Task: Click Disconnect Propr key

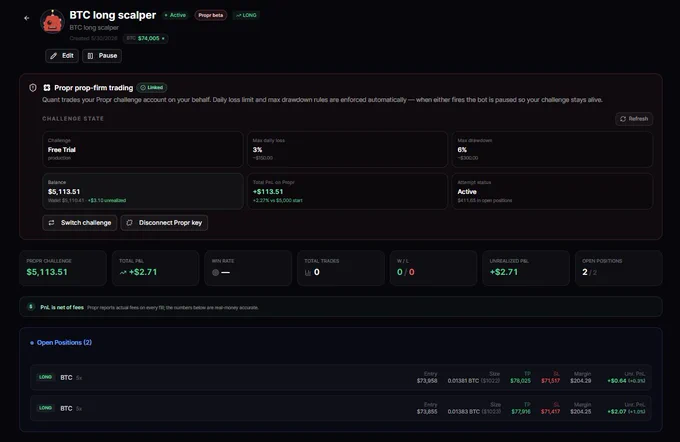Action: click(164, 223)
